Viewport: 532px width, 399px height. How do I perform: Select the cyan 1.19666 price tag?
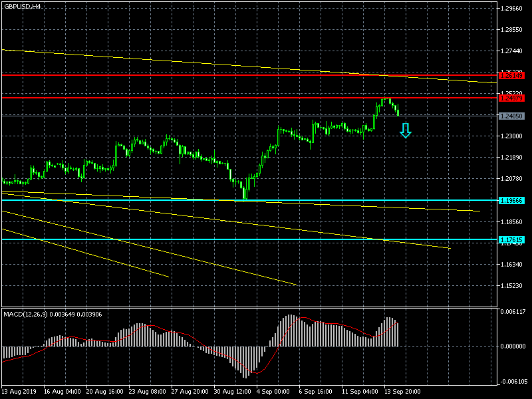point(511,201)
